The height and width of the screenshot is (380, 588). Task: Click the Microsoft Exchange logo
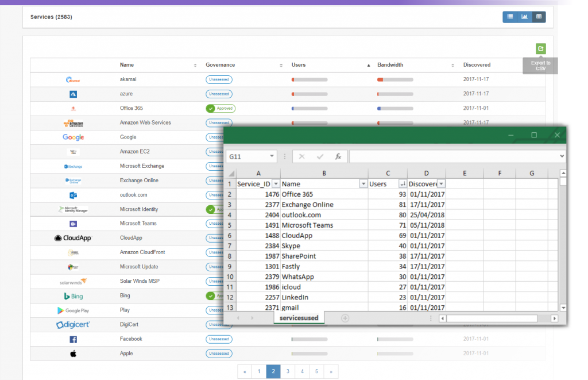tap(73, 166)
